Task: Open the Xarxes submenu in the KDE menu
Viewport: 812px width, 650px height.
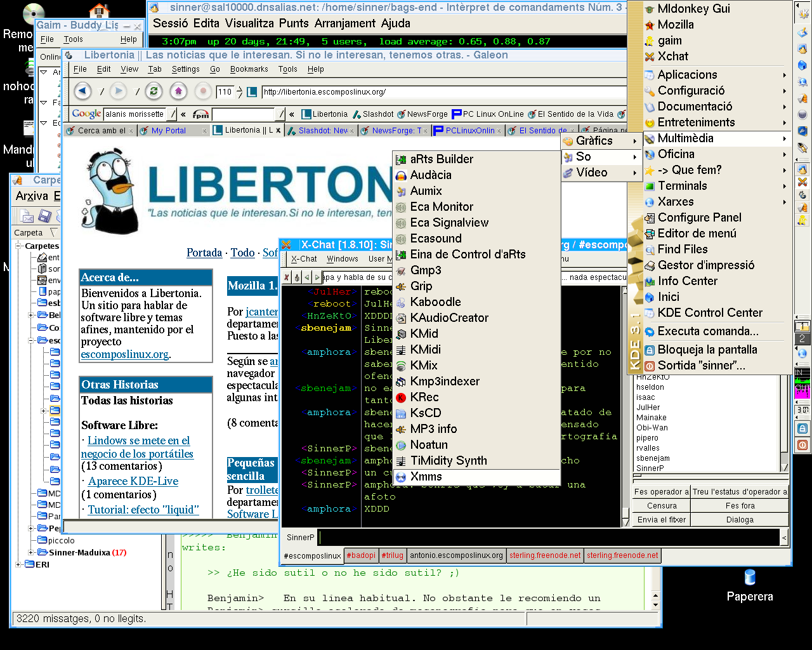Action: 717,202
